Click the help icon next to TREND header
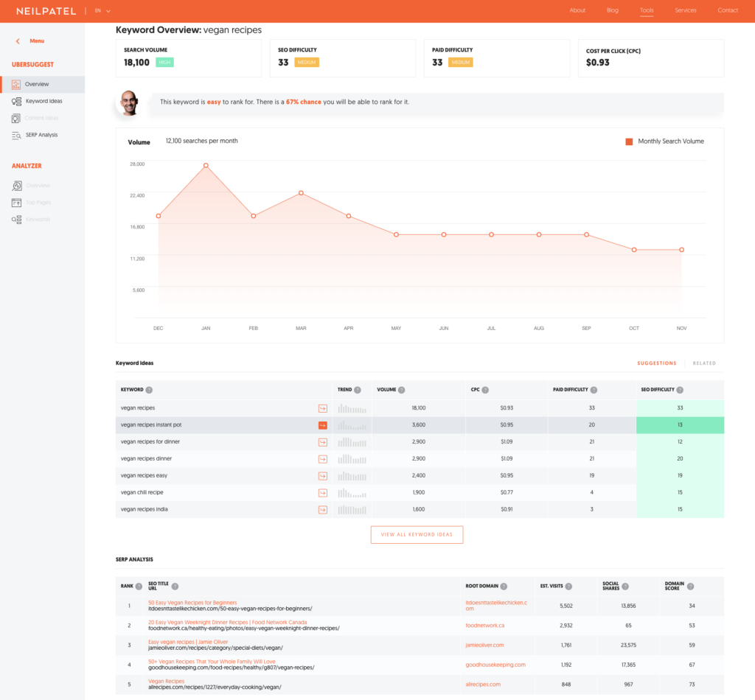 [x=358, y=391]
